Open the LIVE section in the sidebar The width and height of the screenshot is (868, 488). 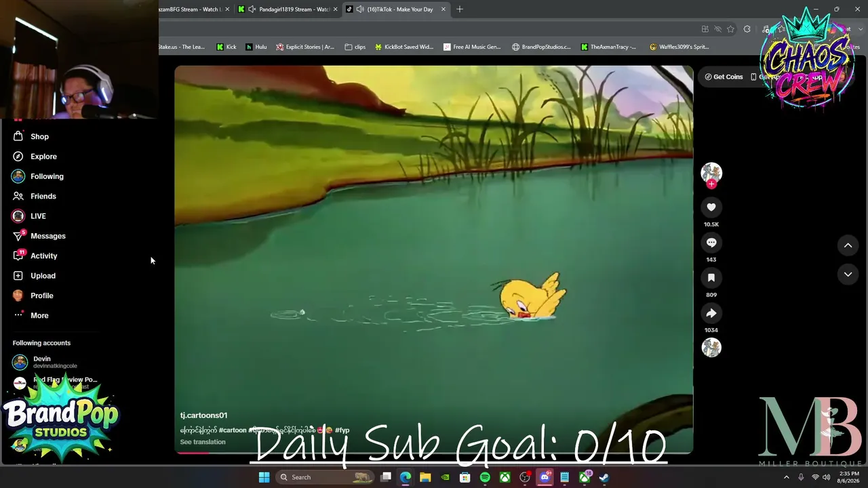[29, 216]
